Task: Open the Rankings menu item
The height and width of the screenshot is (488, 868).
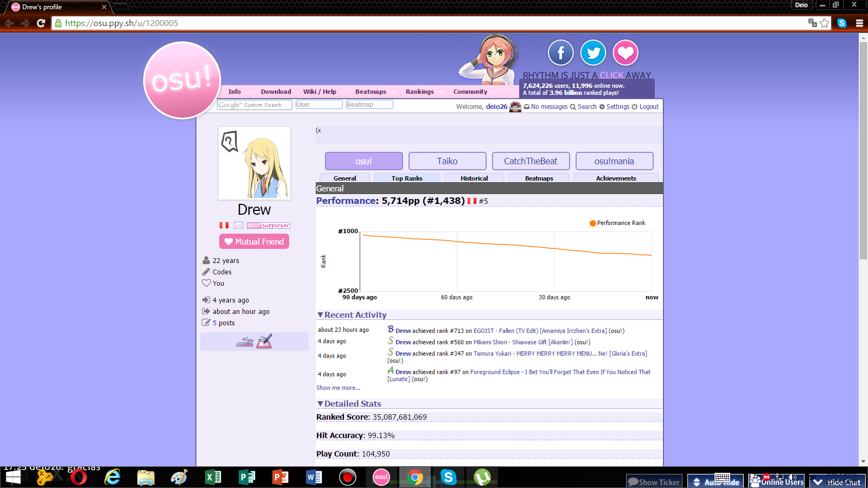Action: click(420, 92)
